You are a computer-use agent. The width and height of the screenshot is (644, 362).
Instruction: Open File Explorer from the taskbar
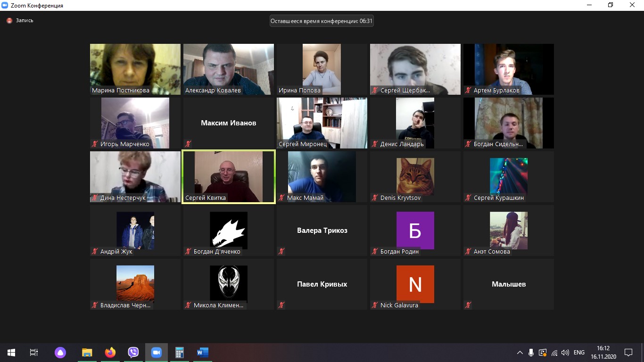point(87,352)
